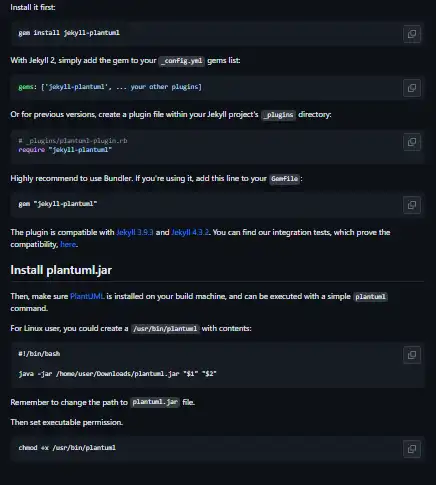Open the PlantUML link

click(87, 296)
